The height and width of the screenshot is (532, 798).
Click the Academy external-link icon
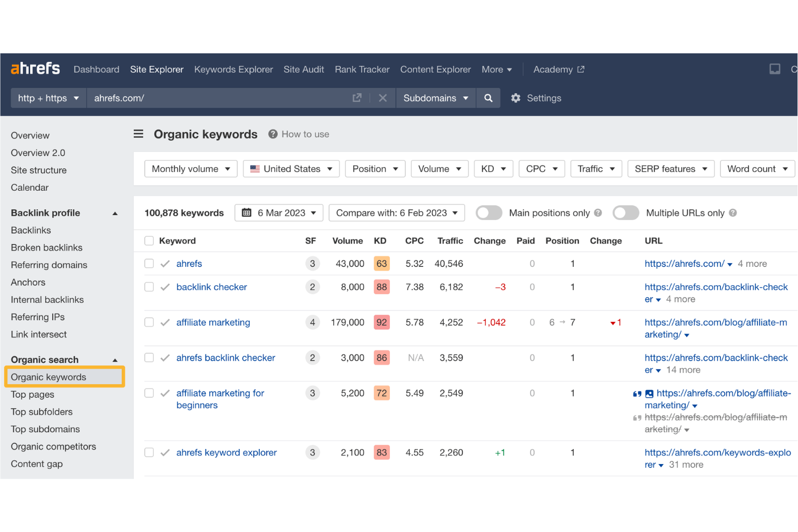[581, 69]
